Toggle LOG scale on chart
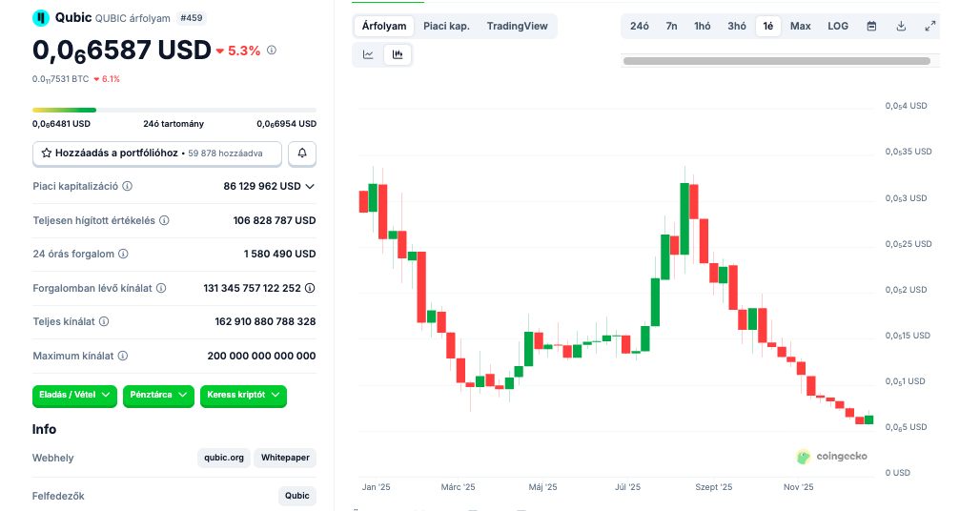 [838, 27]
